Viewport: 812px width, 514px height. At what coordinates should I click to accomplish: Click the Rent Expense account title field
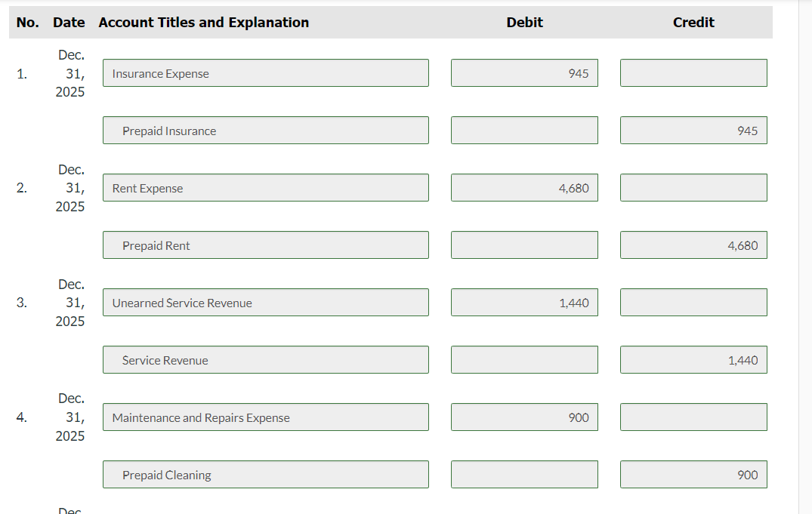tap(266, 188)
